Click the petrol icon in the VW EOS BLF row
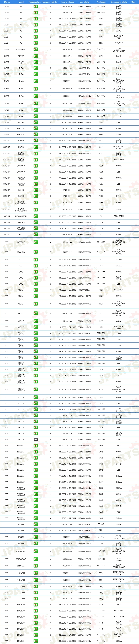This screenshot has height=644, width=139. coord(36,284)
